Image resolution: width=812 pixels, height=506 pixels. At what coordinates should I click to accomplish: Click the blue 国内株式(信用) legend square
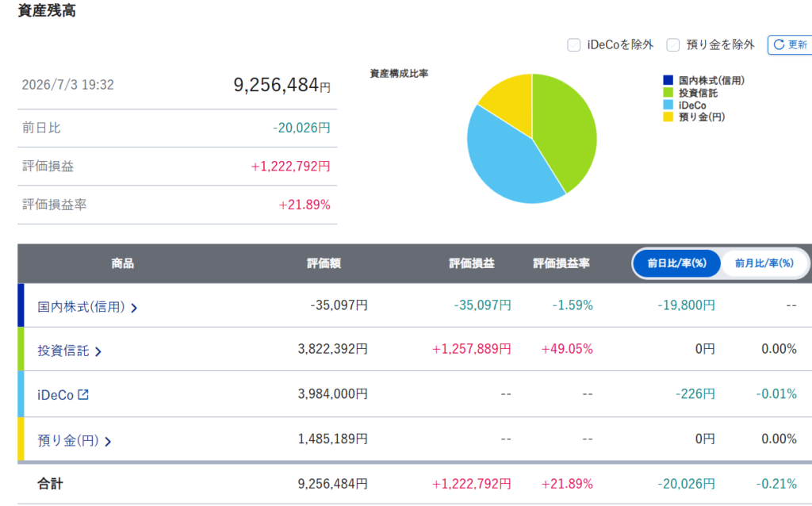coord(668,80)
